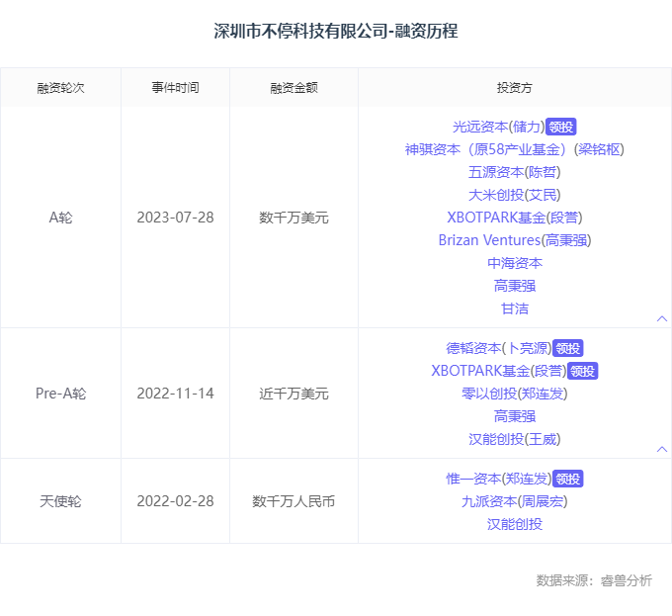Click the date 2022-02-28

tap(175, 501)
